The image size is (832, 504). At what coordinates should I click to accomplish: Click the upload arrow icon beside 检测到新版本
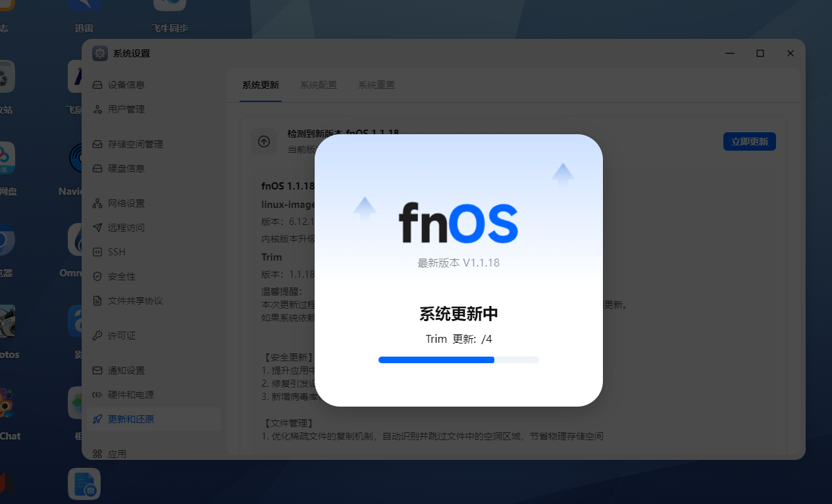point(264,141)
